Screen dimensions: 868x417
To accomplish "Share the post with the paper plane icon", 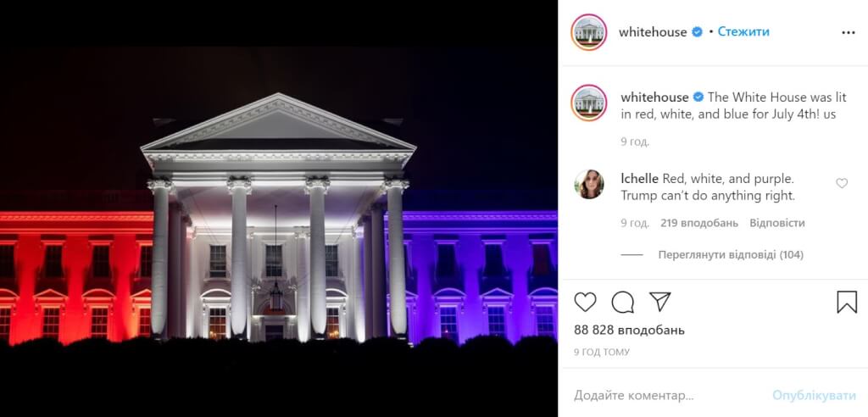I will 659,302.
